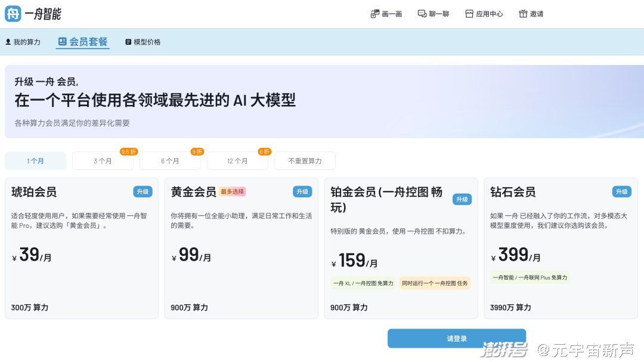The height and width of the screenshot is (362, 644).
Task: Choose the 不重置算力 option
Action: (x=305, y=160)
